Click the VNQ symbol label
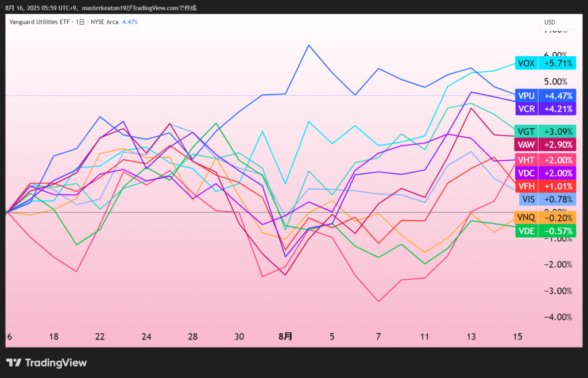The image size is (588, 378). 527,217
